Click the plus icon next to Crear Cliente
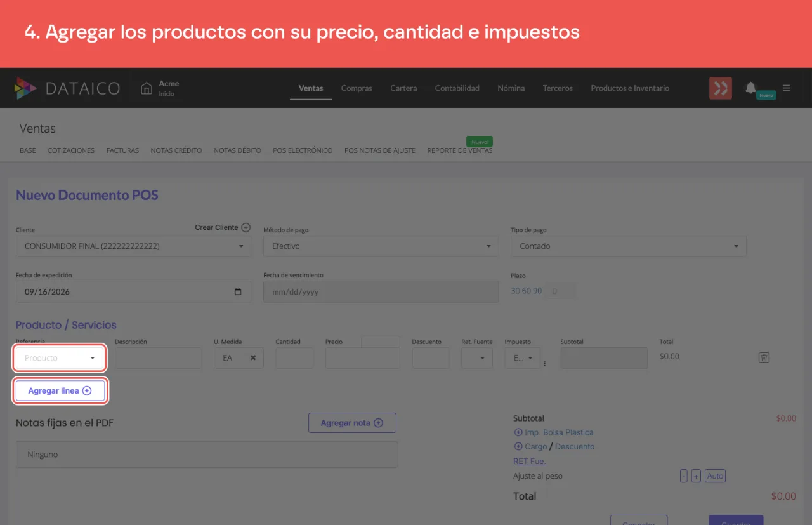 pos(246,227)
